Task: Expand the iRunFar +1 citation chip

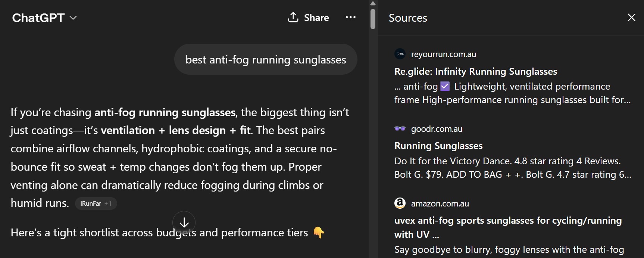Action: tap(96, 203)
